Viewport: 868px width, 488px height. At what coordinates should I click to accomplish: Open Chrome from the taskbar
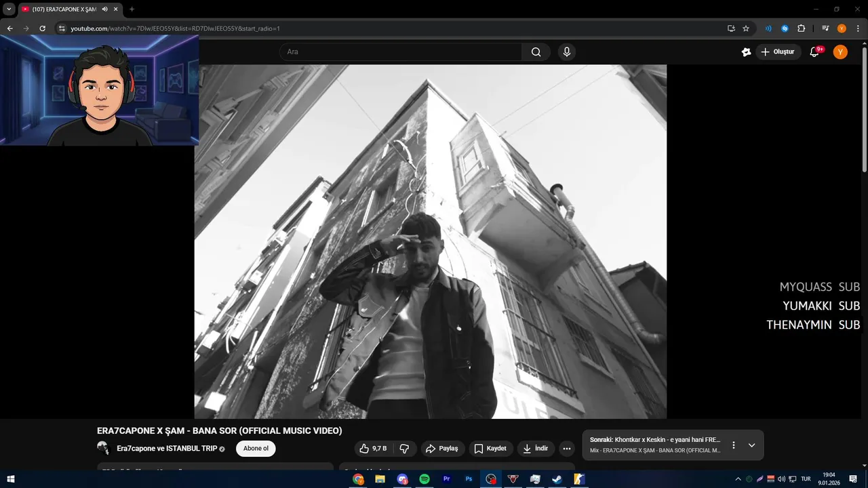[358, 479]
